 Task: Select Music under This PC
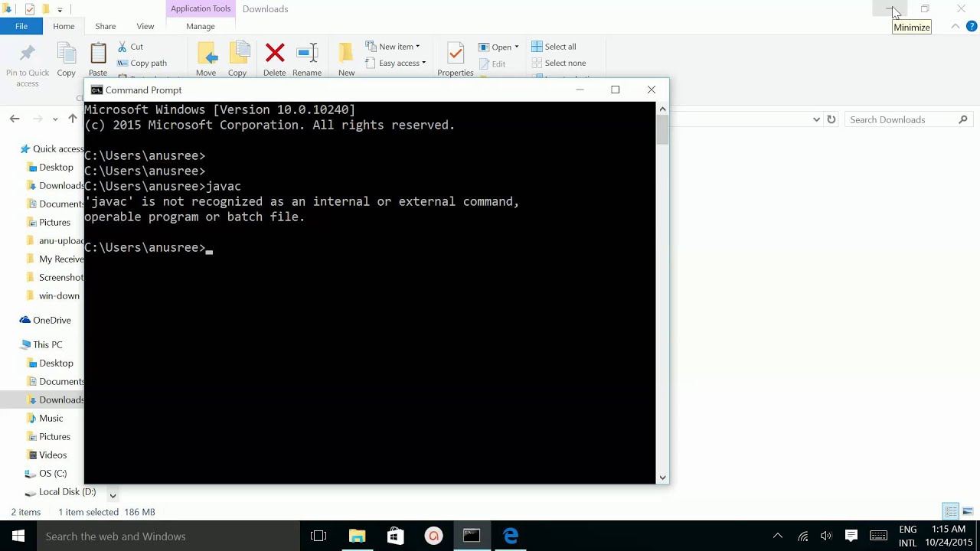(x=45, y=418)
